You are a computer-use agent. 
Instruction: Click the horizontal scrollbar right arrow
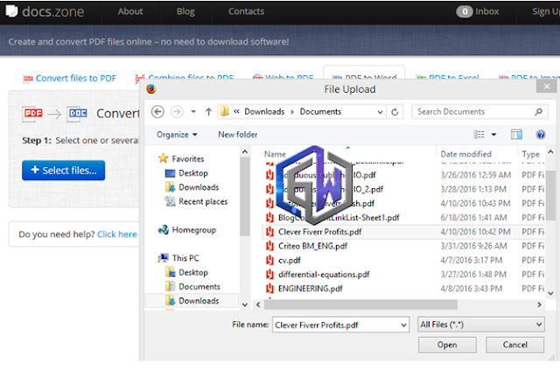(539, 304)
